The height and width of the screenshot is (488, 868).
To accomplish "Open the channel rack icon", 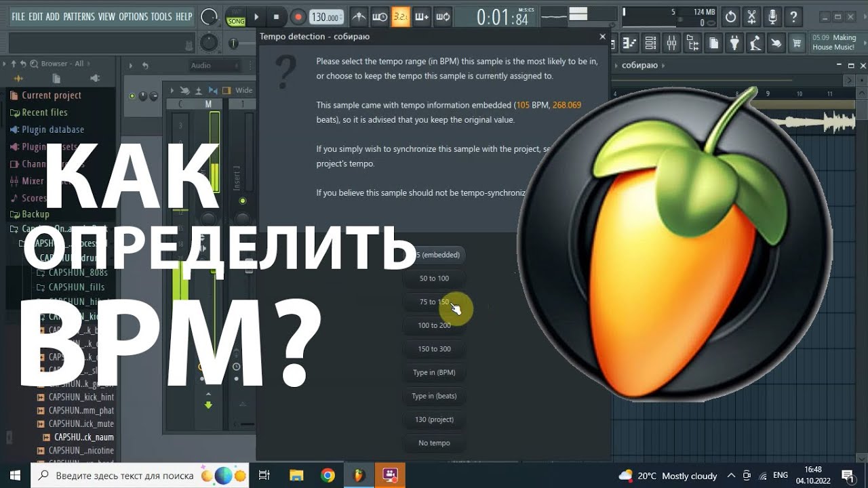I will (651, 44).
